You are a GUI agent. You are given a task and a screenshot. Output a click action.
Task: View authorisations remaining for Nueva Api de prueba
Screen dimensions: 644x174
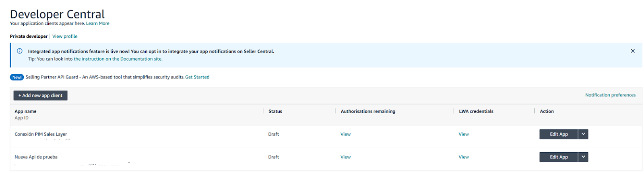345,157
